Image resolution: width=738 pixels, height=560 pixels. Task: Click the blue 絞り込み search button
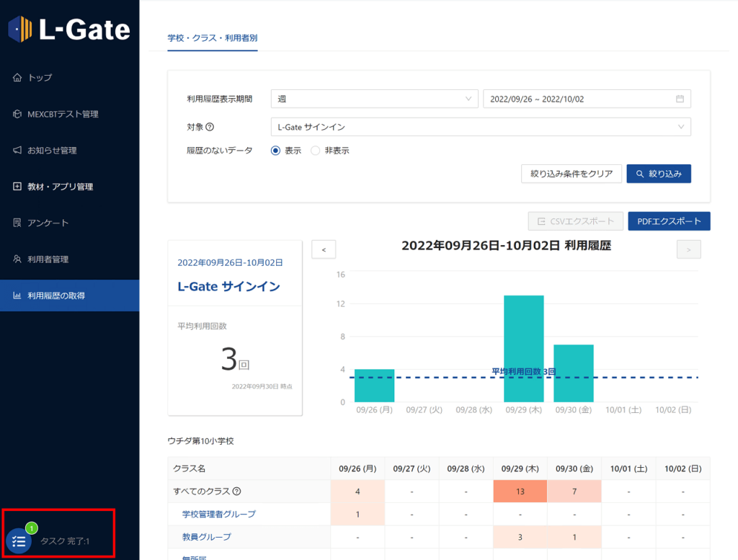[x=659, y=174]
